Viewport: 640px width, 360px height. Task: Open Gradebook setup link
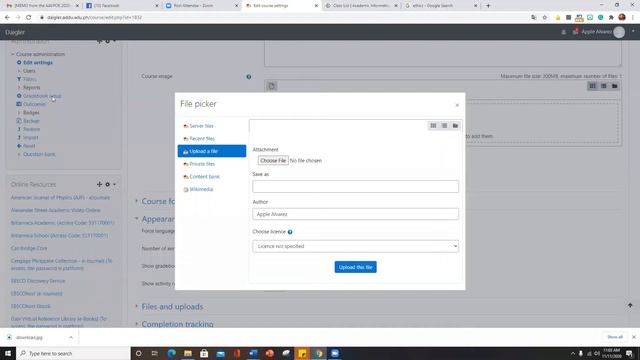(42, 96)
